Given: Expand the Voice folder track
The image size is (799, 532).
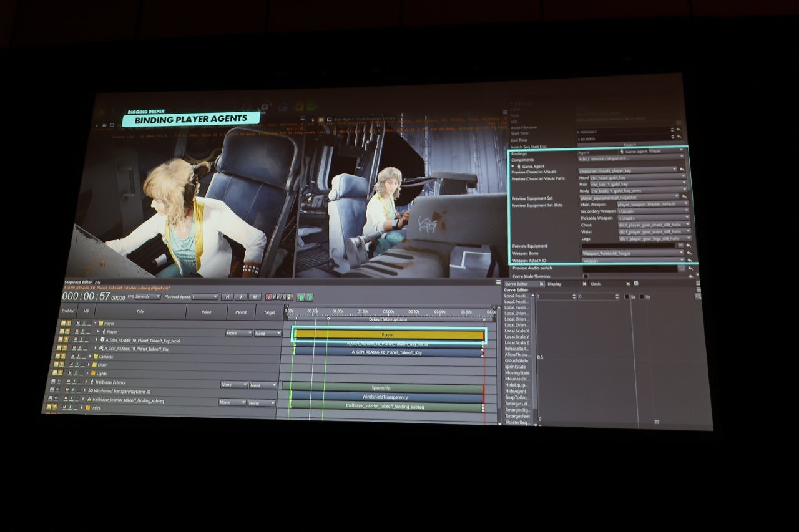Looking at the screenshot, I should coord(82,408).
